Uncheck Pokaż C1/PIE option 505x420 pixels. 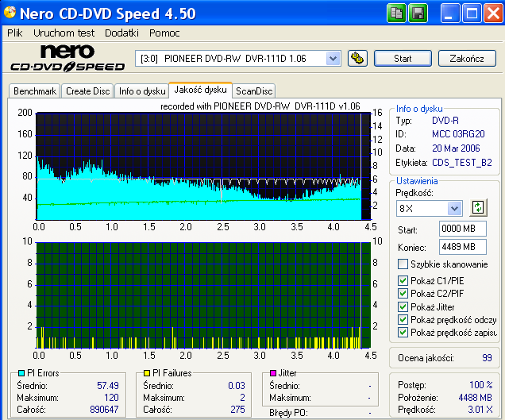point(403,280)
